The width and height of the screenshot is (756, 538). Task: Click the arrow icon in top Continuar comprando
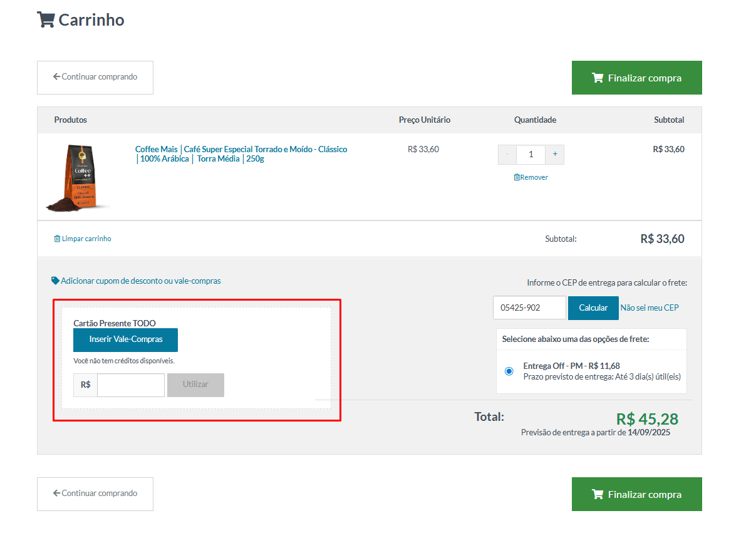[x=56, y=77]
